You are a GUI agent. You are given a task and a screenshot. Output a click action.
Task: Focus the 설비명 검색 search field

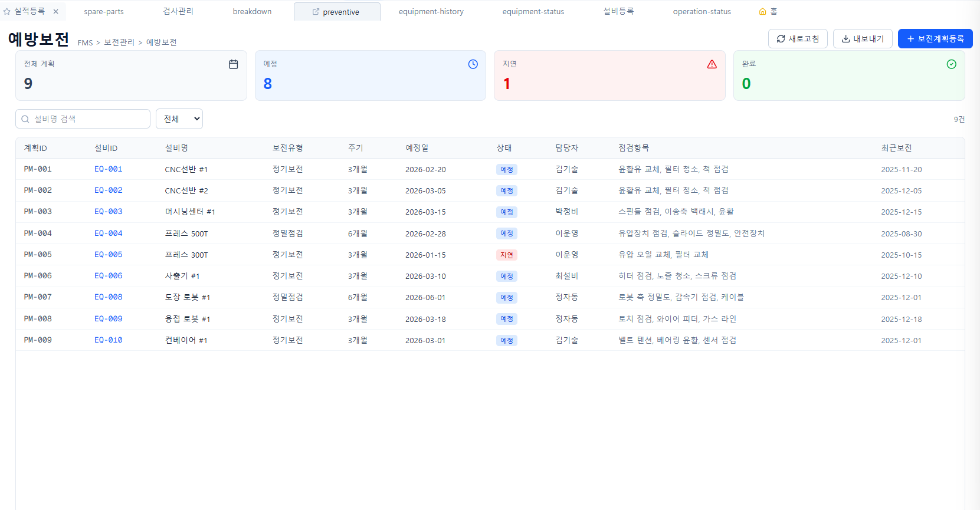click(x=83, y=119)
